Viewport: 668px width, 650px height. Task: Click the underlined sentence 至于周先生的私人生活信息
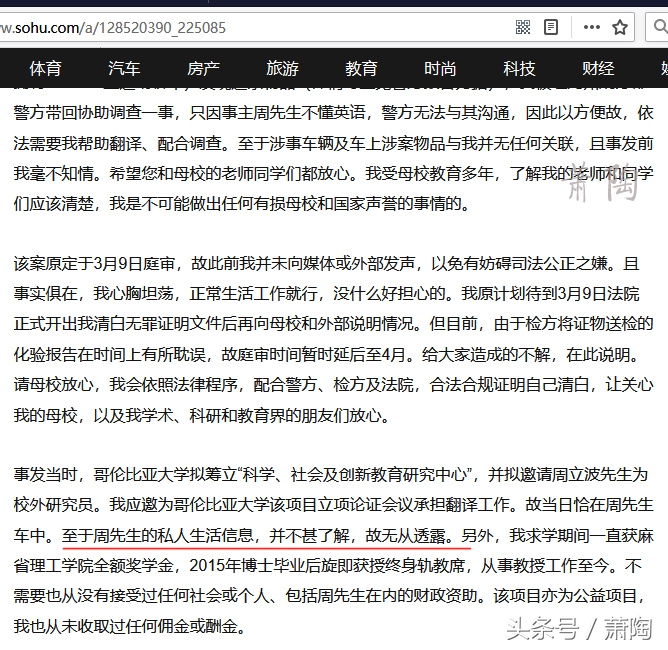click(x=158, y=535)
